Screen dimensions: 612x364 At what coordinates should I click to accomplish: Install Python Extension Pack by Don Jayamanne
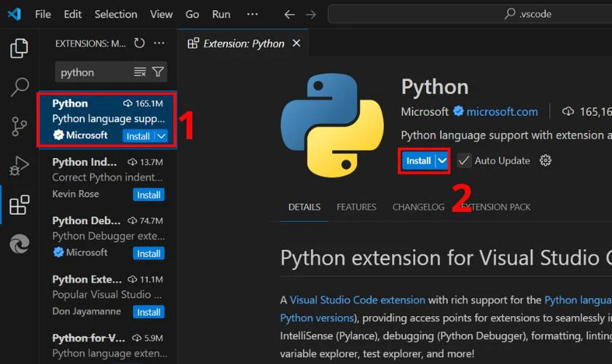[x=149, y=312]
